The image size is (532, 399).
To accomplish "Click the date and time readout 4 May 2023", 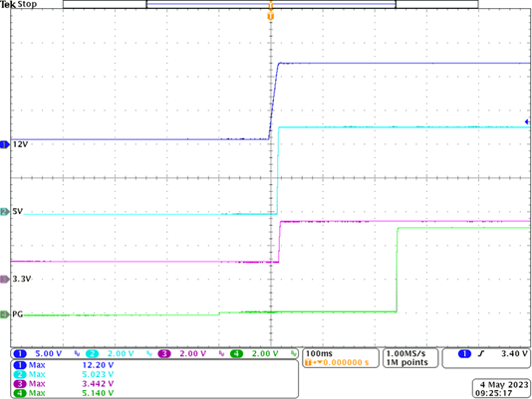I will 501,389.
